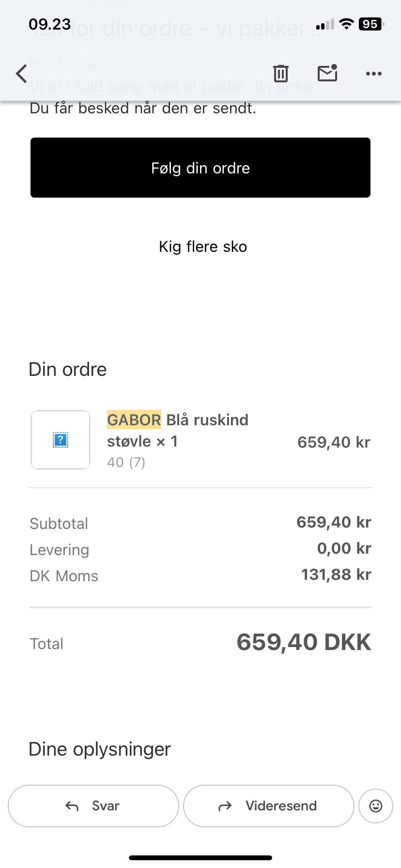
Task: Tap the reply arrow icon beside Svar
Action: click(72, 806)
